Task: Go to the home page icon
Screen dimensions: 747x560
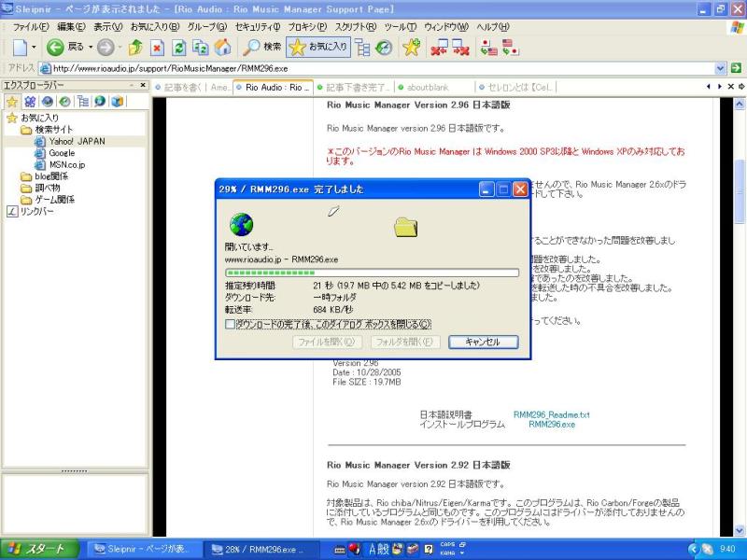Action: click(222, 48)
